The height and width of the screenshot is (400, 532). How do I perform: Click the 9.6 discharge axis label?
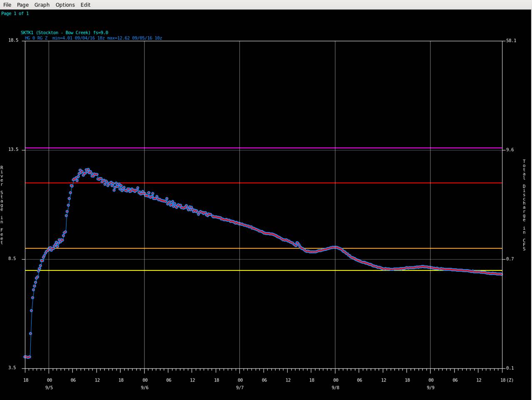510,150
